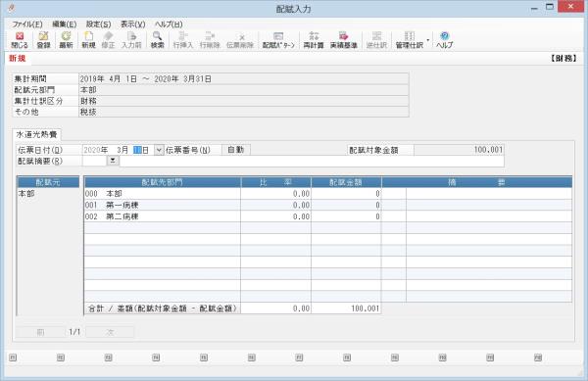Open the ヘルプ toolbar icon

pos(444,40)
